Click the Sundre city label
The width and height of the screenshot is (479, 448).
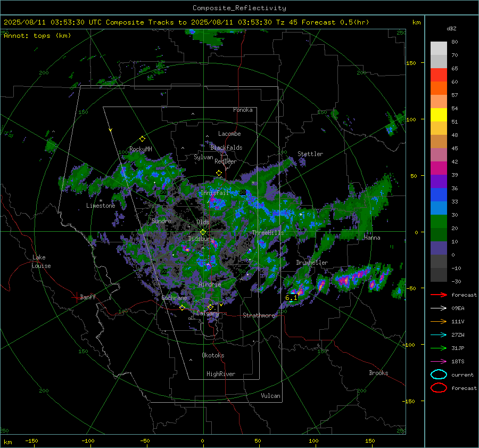[161, 221]
